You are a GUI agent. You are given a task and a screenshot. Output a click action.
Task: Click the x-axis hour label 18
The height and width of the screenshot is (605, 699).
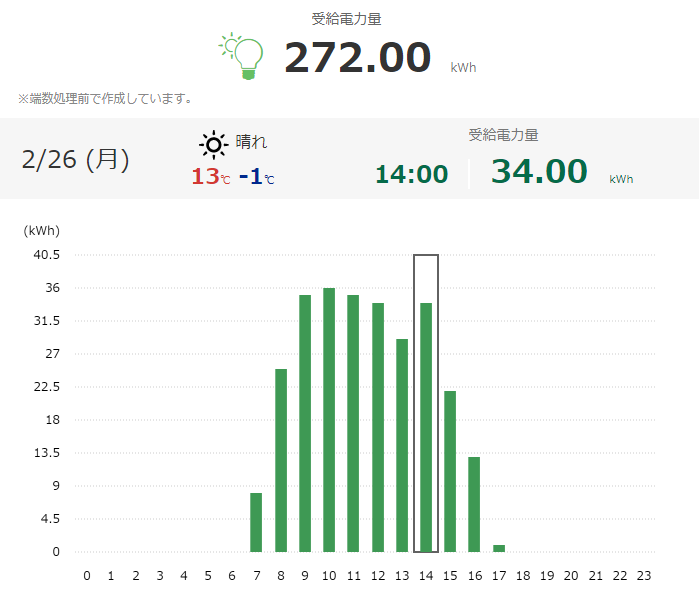pyautogui.click(x=523, y=576)
